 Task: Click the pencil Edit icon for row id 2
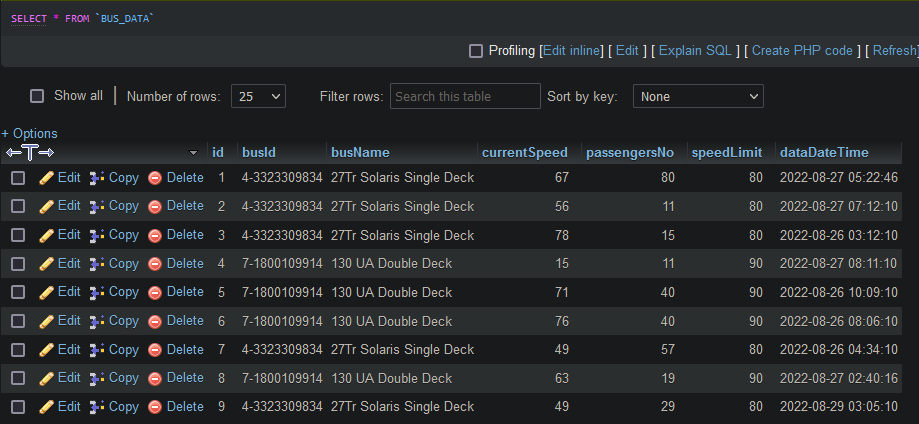pyautogui.click(x=46, y=206)
